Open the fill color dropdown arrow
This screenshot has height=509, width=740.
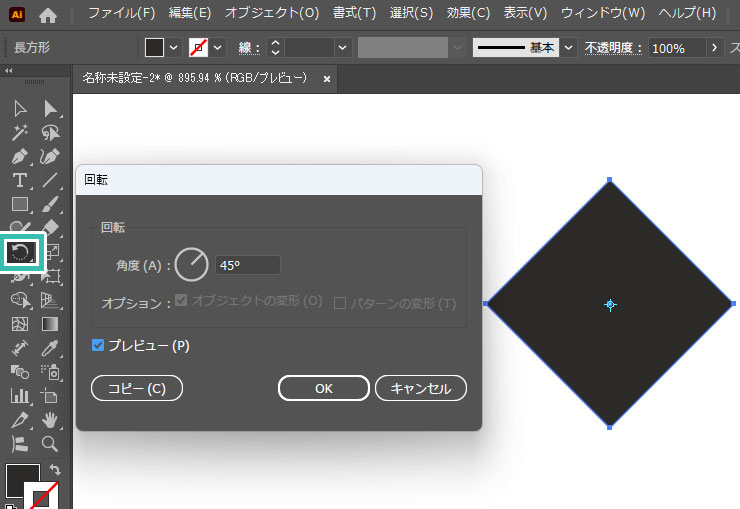174,48
